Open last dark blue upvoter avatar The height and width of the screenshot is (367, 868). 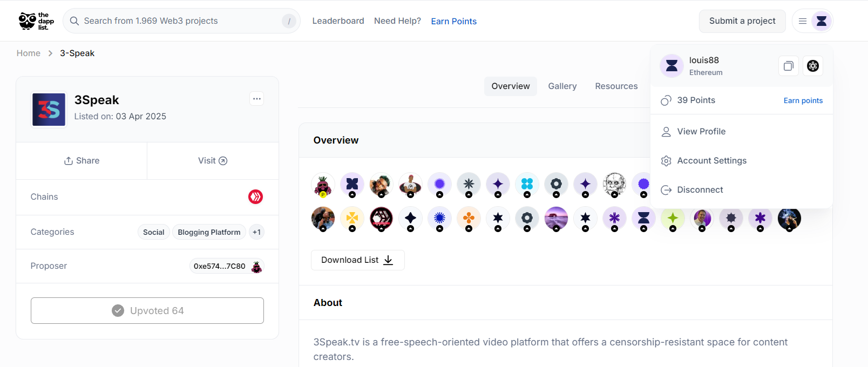[789, 218]
